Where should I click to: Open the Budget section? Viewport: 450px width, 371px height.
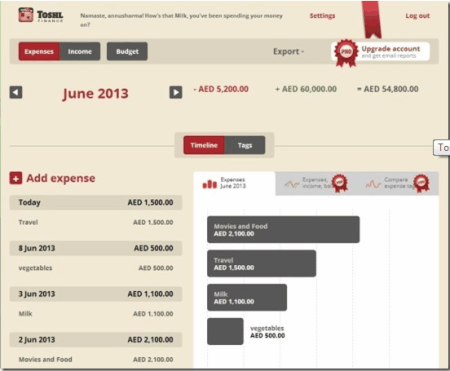pos(127,51)
